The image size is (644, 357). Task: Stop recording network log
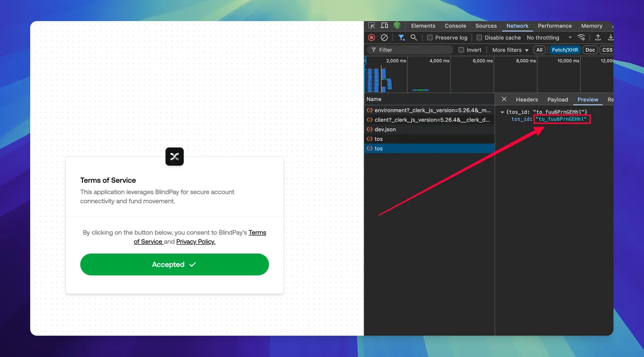pyautogui.click(x=371, y=38)
